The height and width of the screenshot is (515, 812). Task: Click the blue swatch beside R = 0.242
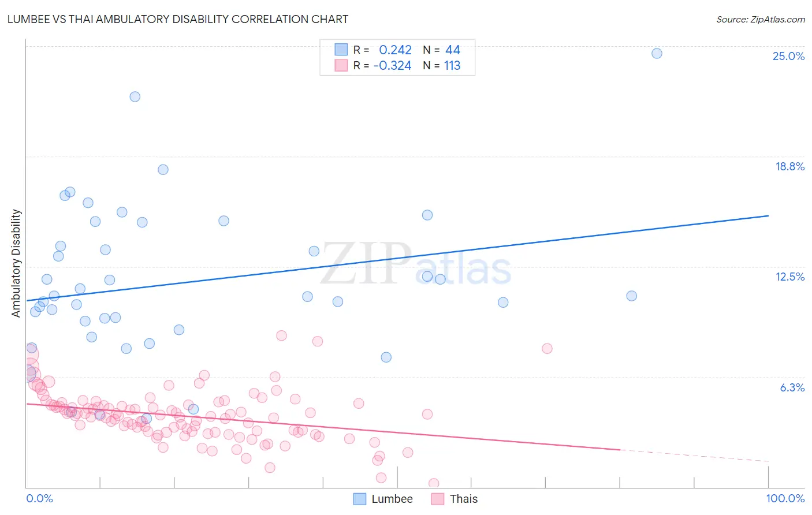coord(341,50)
